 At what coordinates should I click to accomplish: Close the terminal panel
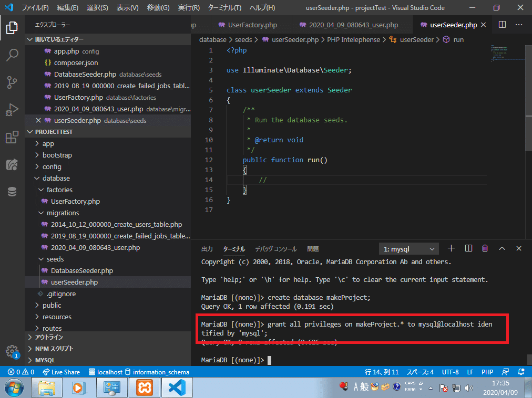click(x=519, y=248)
